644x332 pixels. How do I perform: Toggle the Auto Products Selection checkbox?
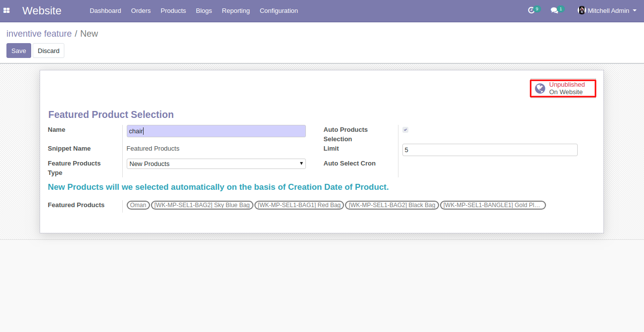point(405,130)
